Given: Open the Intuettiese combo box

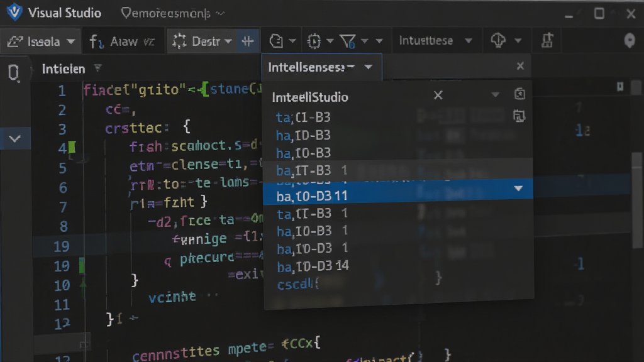Looking at the screenshot, I should [436, 41].
